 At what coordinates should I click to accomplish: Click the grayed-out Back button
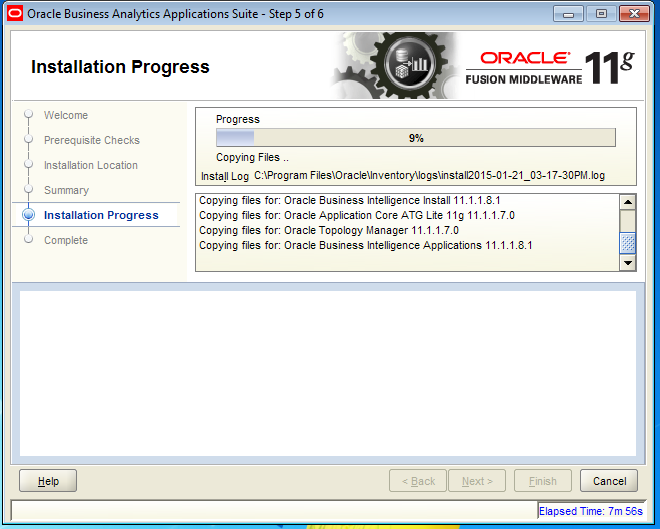[x=418, y=481]
